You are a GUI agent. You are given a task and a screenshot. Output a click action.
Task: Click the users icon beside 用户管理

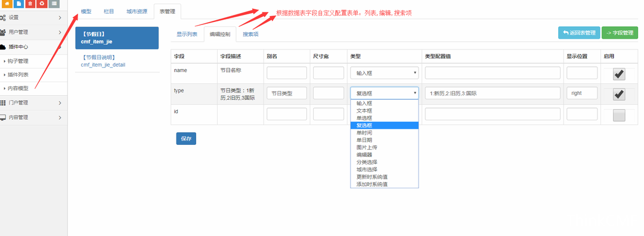(x=3, y=32)
